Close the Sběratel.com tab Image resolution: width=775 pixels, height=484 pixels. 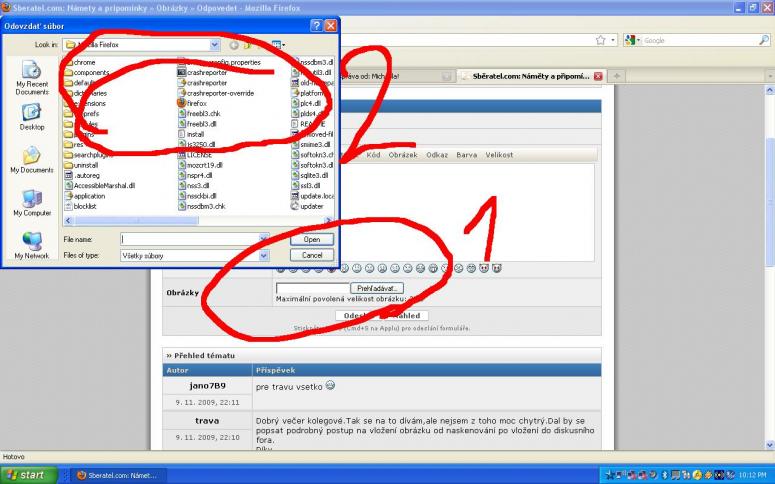pos(598,76)
